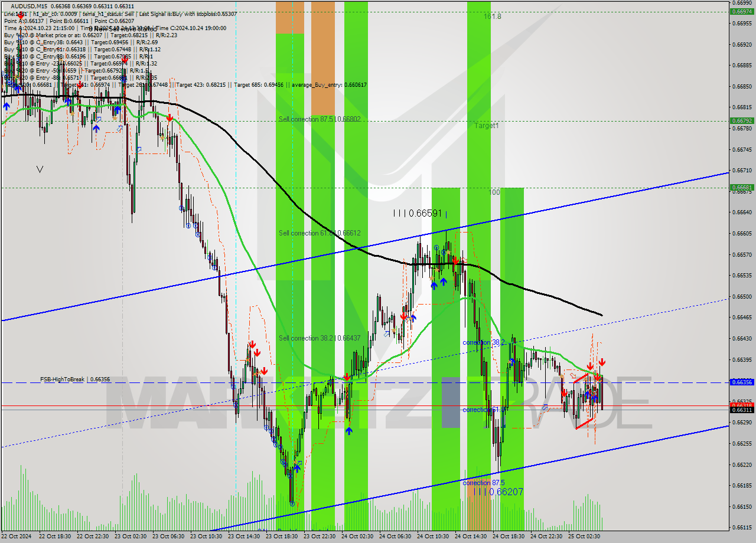This screenshot has width=756, height=543.
Task: Click time axis label '25 Oct 02:30'
Action: pos(585,536)
